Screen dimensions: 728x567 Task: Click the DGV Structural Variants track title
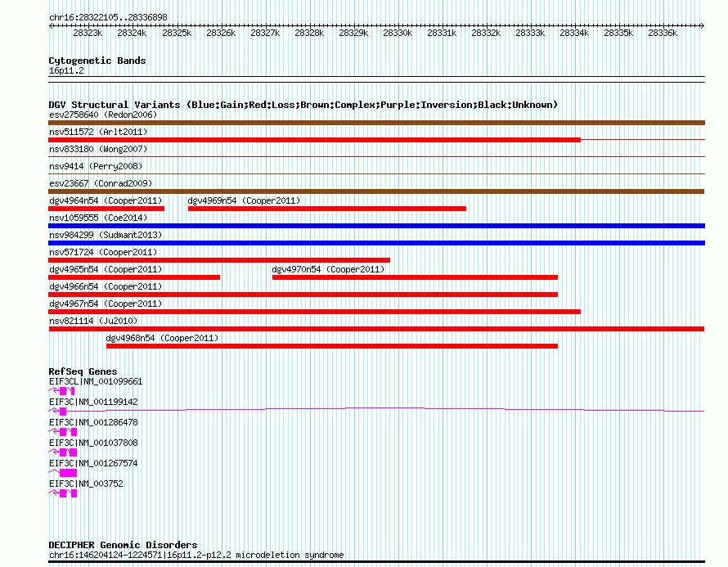click(303, 105)
